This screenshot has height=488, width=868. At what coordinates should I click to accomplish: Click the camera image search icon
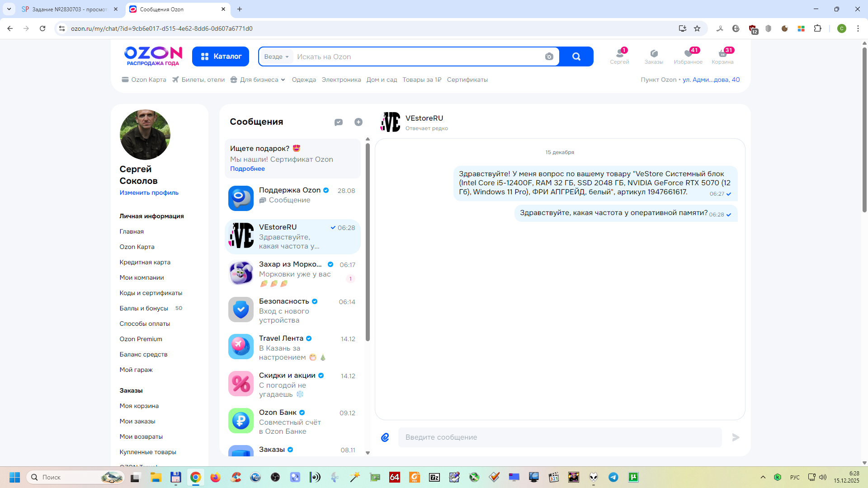click(x=549, y=56)
